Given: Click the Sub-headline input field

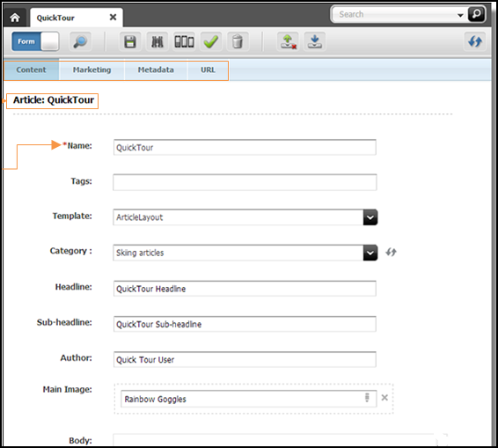Looking at the screenshot, I should click(245, 324).
